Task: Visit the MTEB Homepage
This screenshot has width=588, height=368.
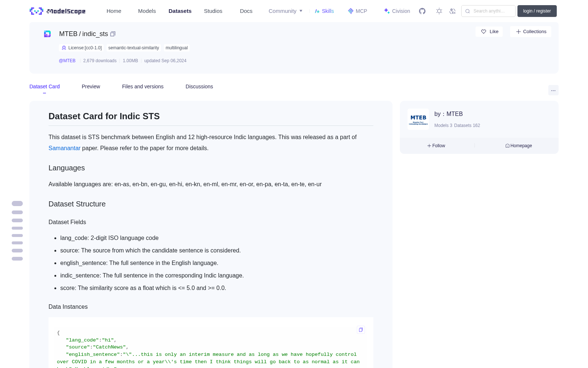Action: click(x=519, y=146)
